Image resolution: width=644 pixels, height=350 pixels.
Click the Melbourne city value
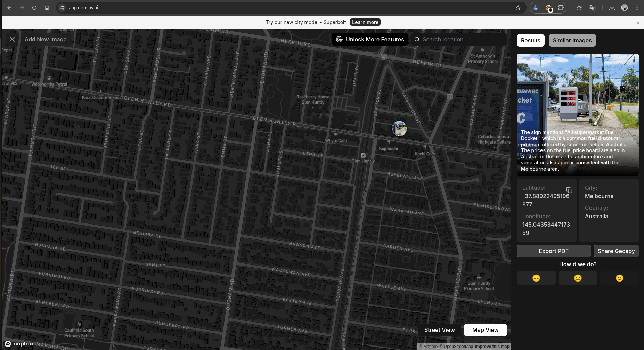[x=599, y=196]
